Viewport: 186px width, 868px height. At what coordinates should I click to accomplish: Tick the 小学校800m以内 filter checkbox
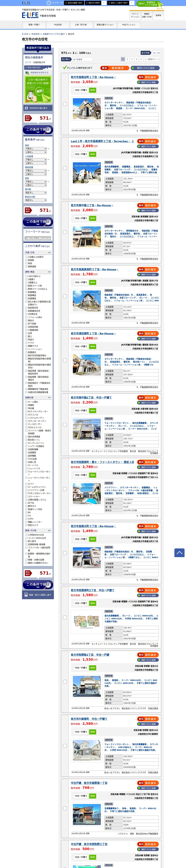pyautogui.click(x=26, y=535)
